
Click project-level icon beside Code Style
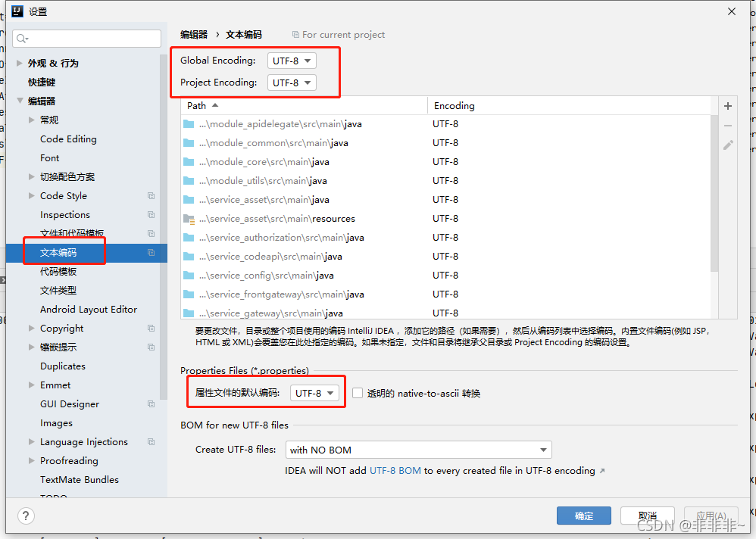pyautogui.click(x=151, y=196)
